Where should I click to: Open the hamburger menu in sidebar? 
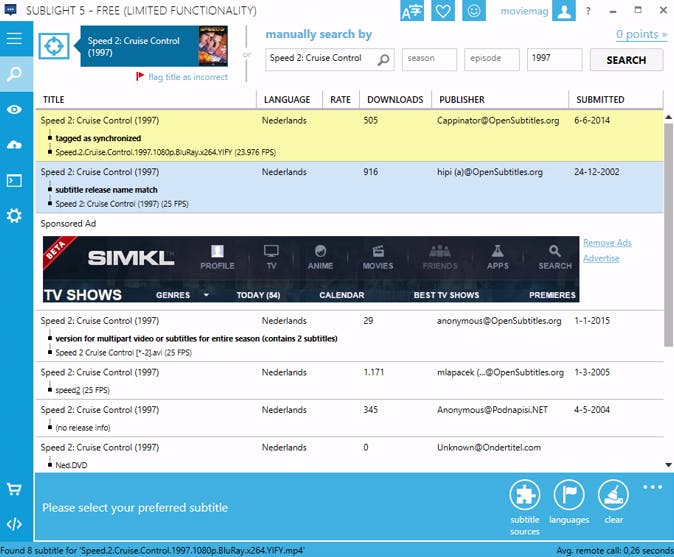click(14, 39)
